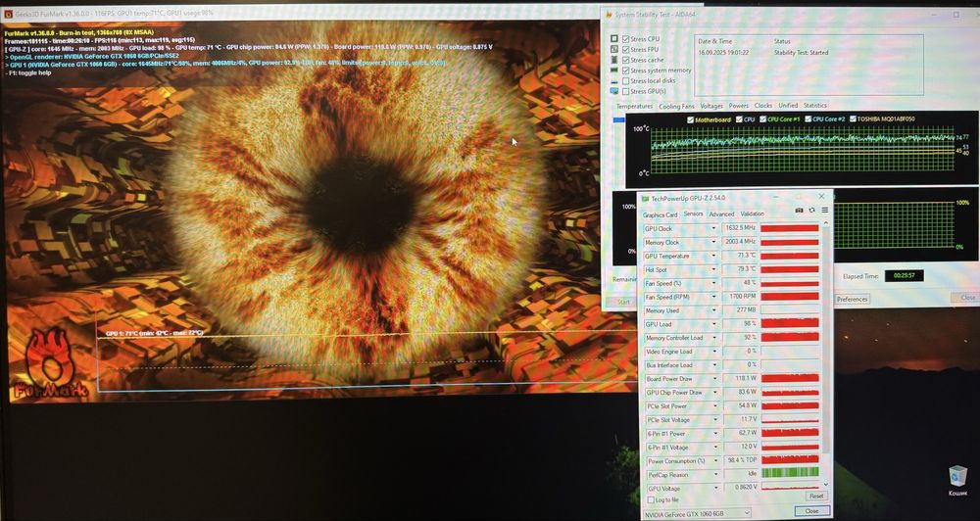Image resolution: width=980 pixels, height=521 pixels.
Task: Click the FurMark title bar icon
Action: (x=8, y=13)
